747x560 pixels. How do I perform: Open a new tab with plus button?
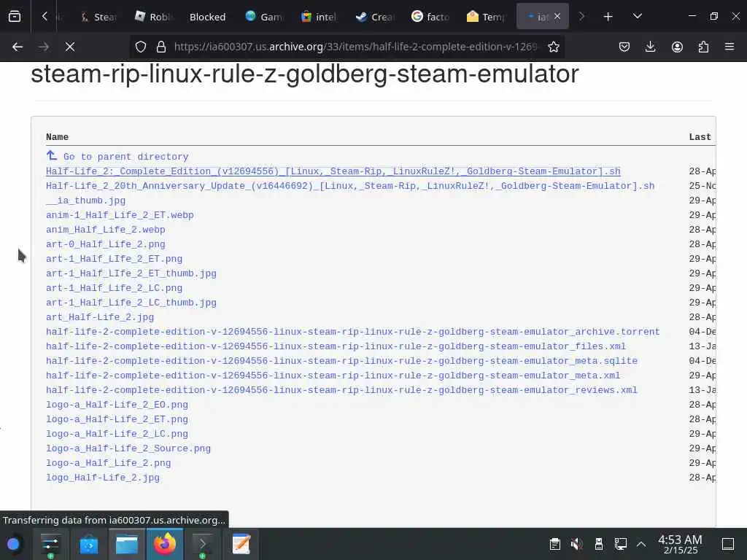[608, 17]
